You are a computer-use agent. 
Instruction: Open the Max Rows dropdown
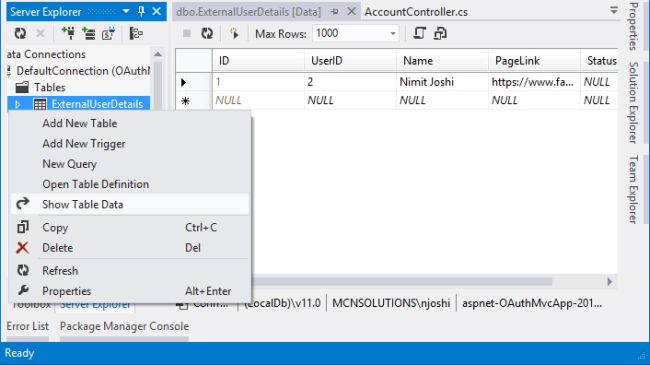pyautogui.click(x=393, y=34)
